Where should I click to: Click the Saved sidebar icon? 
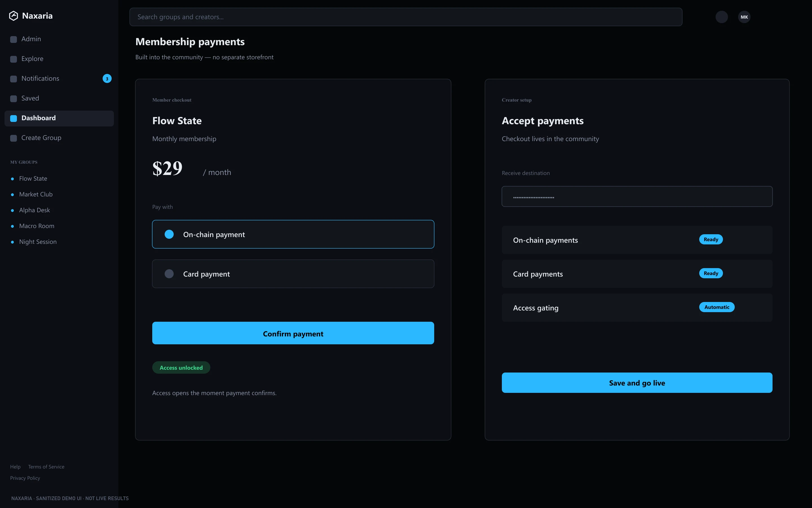click(x=14, y=99)
